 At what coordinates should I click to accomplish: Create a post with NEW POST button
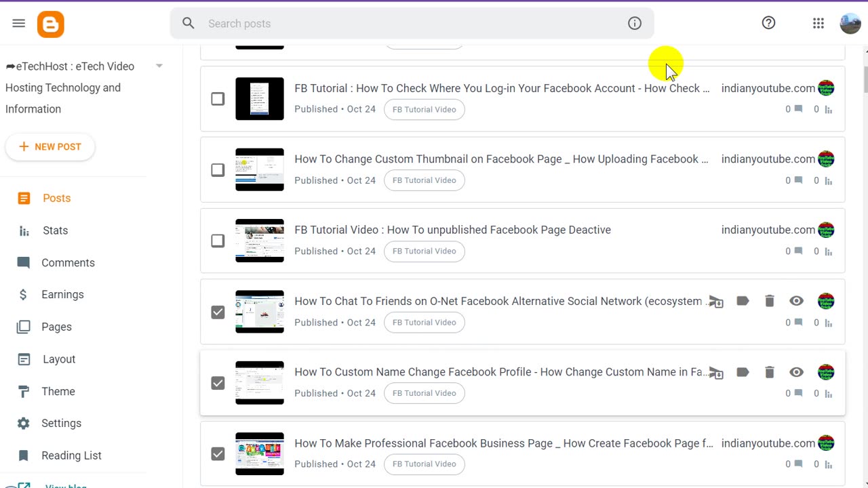pyautogui.click(x=50, y=146)
